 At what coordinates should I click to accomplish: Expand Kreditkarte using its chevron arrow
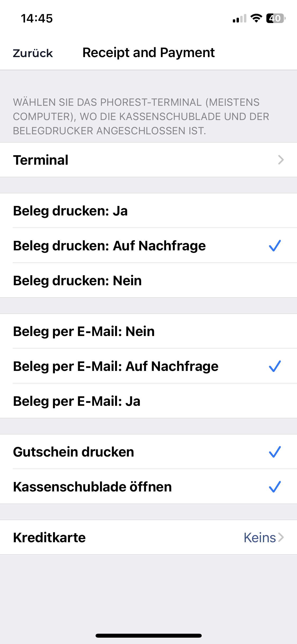[281, 537]
